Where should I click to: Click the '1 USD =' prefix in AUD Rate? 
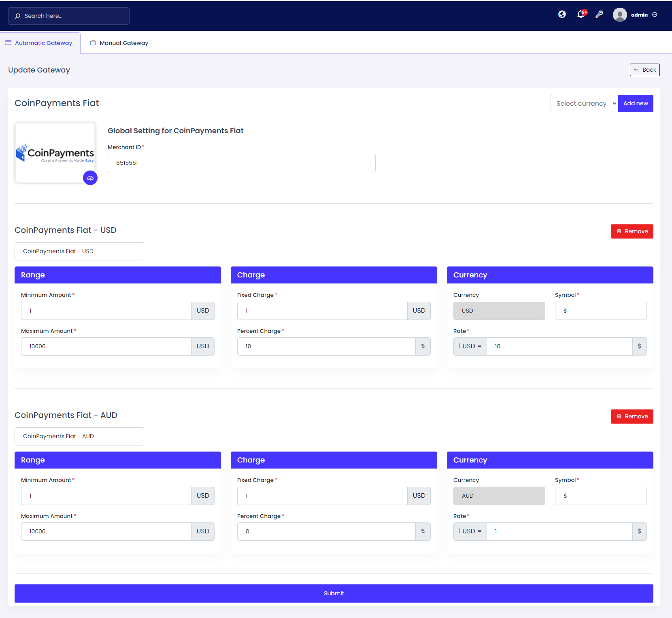coord(470,532)
